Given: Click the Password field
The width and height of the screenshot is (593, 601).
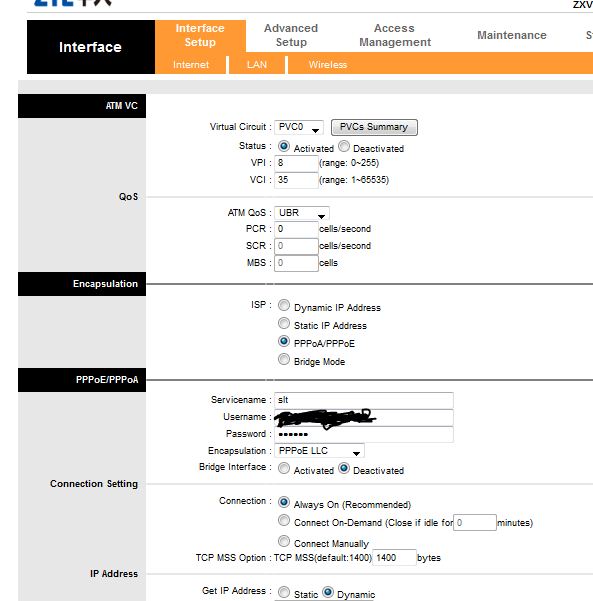Looking at the screenshot, I should pyautogui.click(x=364, y=434).
